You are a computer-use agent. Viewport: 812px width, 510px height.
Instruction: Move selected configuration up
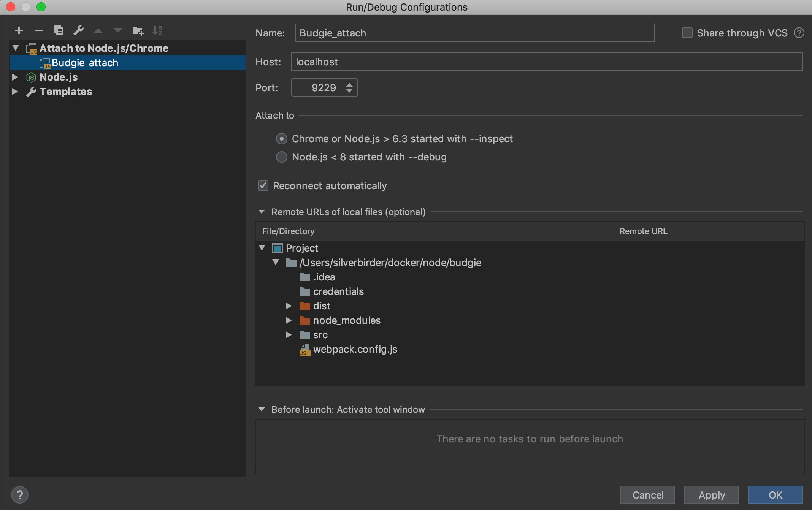pyautogui.click(x=98, y=30)
